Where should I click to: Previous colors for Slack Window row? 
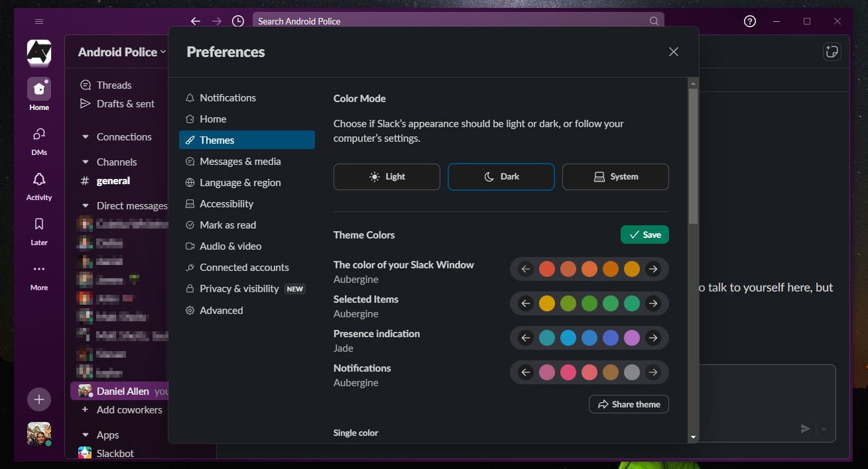pyautogui.click(x=526, y=269)
